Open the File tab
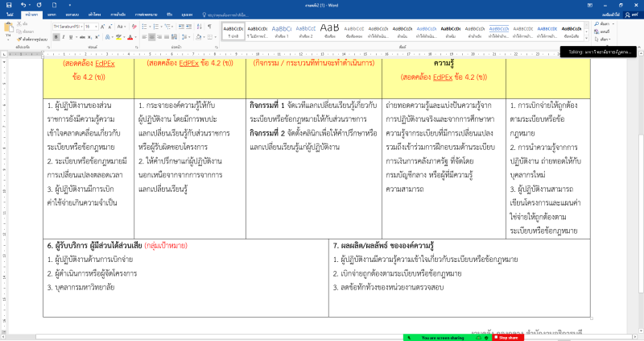 coord(9,15)
